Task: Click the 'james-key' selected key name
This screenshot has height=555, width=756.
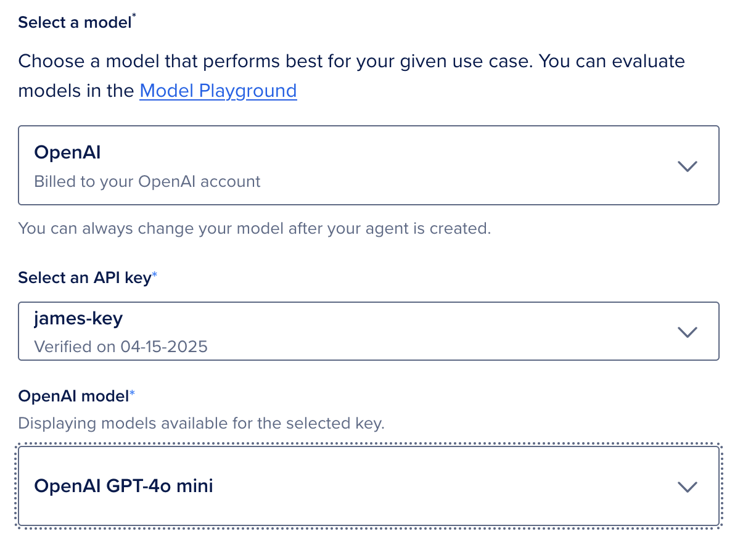Action: 78,318
